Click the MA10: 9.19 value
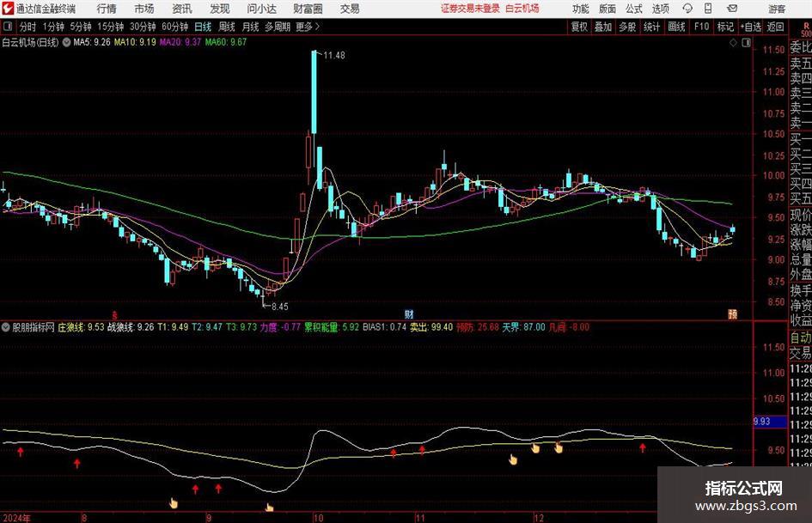The height and width of the screenshot is (523, 812). (x=135, y=42)
